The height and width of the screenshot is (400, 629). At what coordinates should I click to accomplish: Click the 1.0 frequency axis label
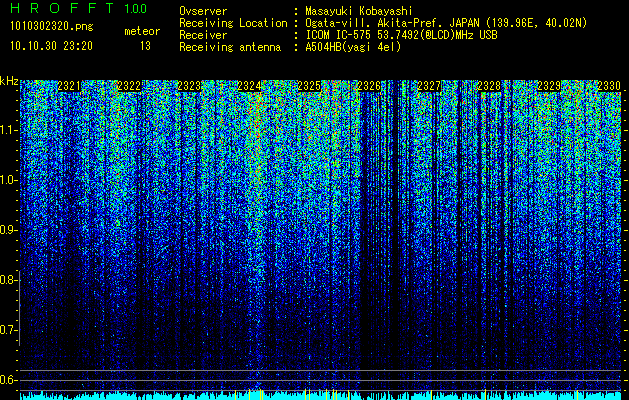8,181
